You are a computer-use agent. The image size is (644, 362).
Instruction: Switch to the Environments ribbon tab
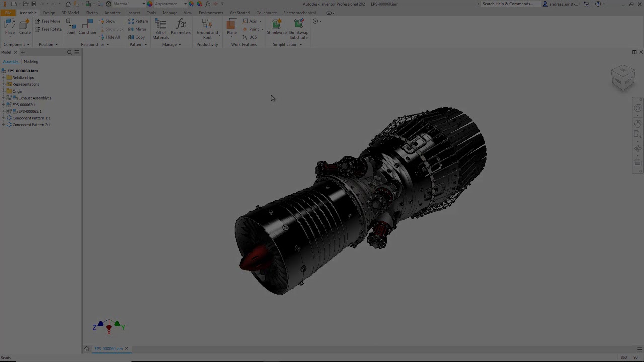[211, 13]
